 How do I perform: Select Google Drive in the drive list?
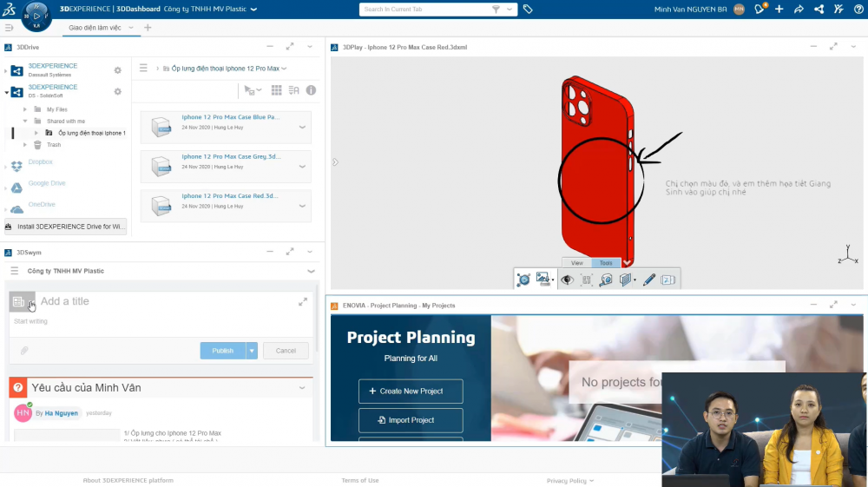(47, 183)
